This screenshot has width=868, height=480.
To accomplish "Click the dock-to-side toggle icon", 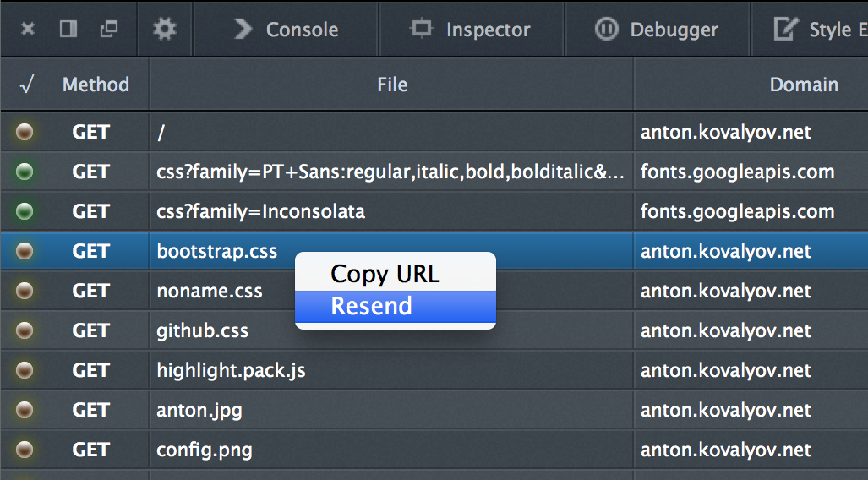I will [x=68, y=30].
